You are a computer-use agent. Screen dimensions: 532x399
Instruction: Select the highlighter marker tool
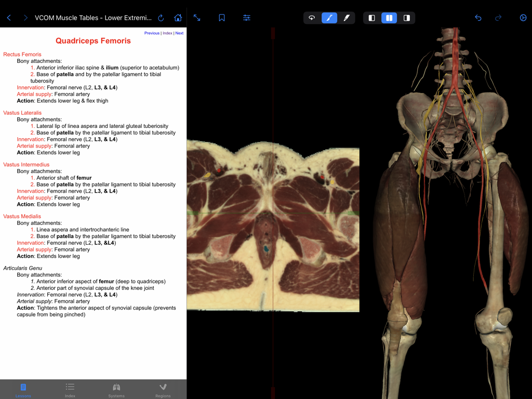click(x=347, y=17)
